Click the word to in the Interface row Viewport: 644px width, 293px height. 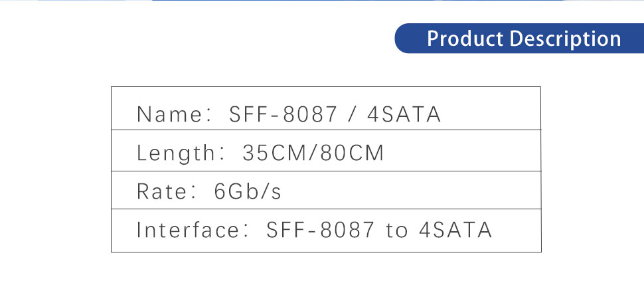tap(396, 231)
